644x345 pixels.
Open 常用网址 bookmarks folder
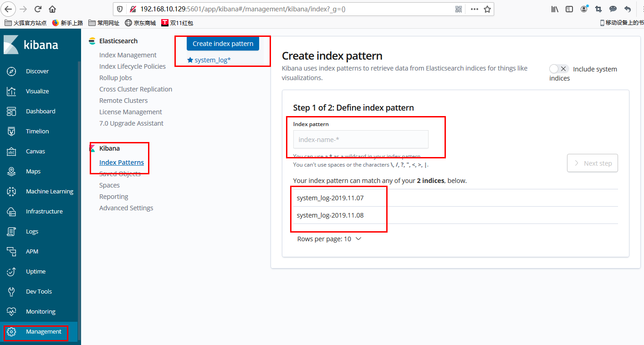pyautogui.click(x=104, y=23)
